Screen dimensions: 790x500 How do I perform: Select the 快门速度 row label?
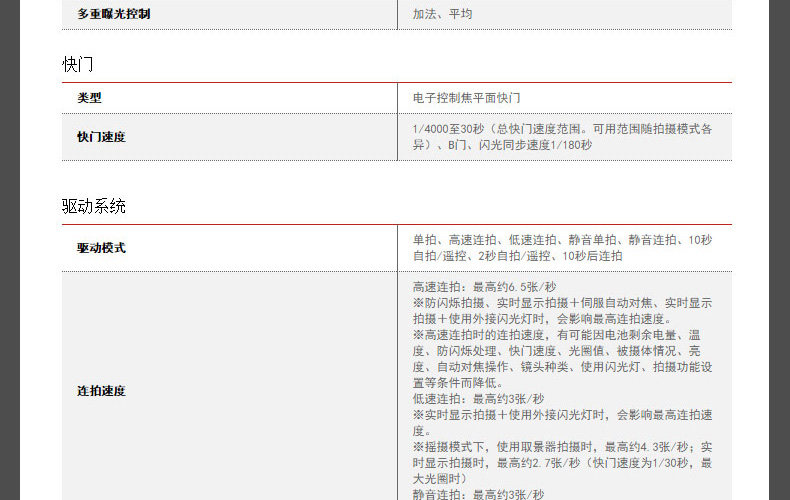(x=101, y=137)
